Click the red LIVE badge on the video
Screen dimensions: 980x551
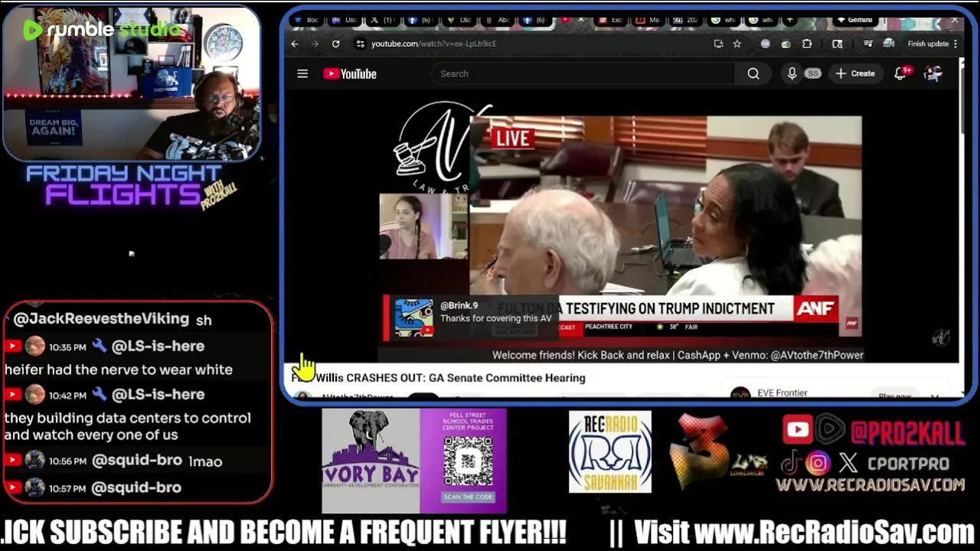[511, 138]
